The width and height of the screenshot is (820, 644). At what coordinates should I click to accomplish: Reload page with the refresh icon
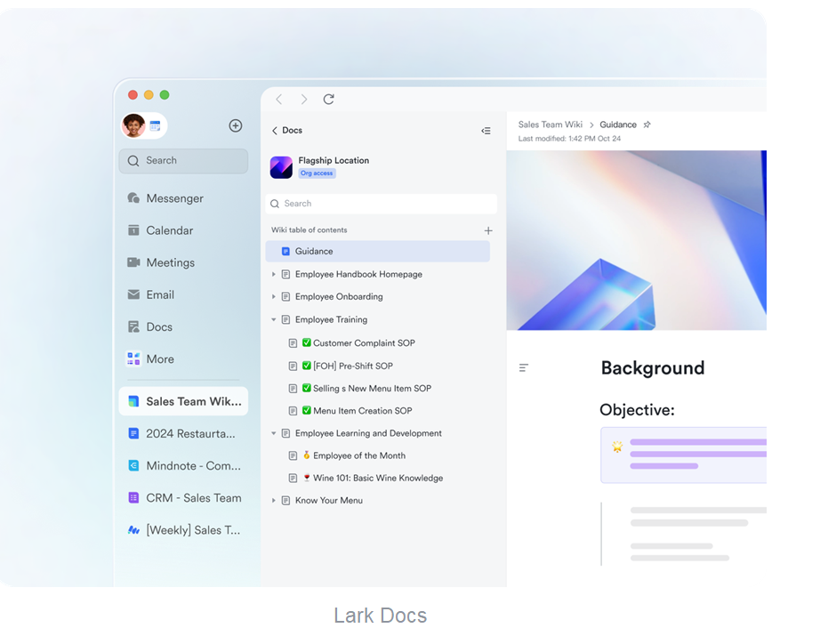click(x=328, y=100)
